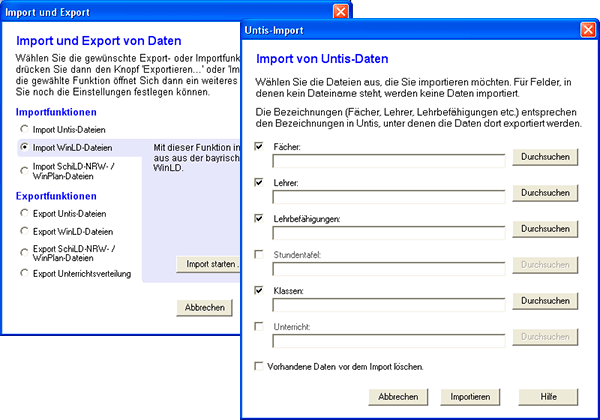Choose Export SchiLD-NRW / WinPlan-Dateien option
Viewport: 600px width, 420px height.
pyautogui.click(x=24, y=252)
